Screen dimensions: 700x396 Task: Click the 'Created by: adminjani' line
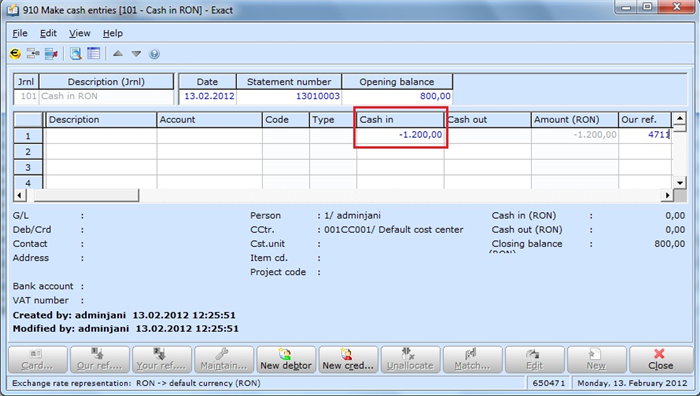click(124, 315)
